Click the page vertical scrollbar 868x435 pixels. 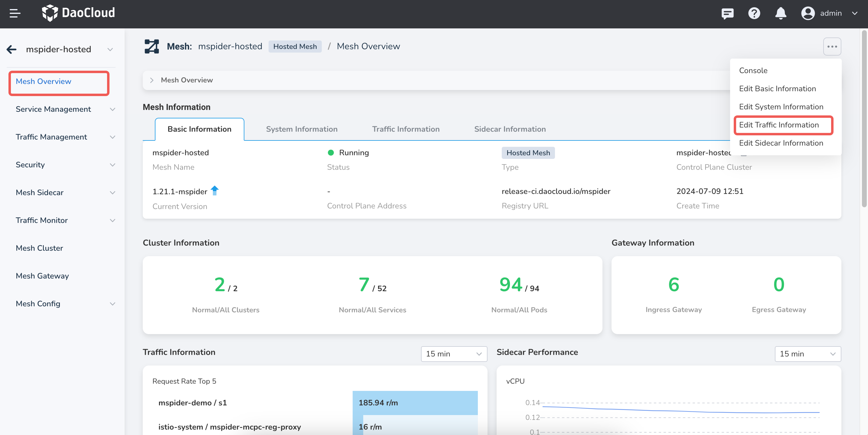click(x=864, y=118)
